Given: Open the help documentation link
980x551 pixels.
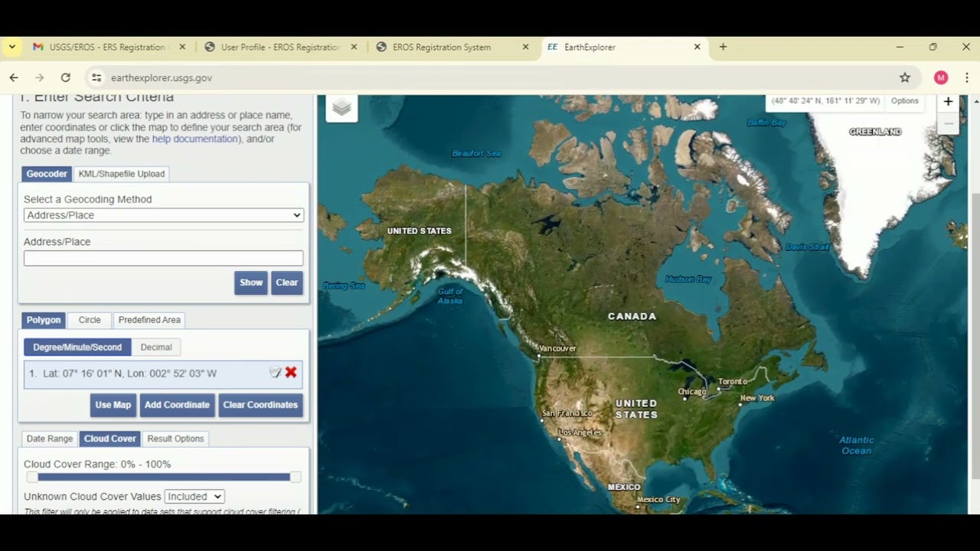Looking at the screenshot, I should [195, 139].
